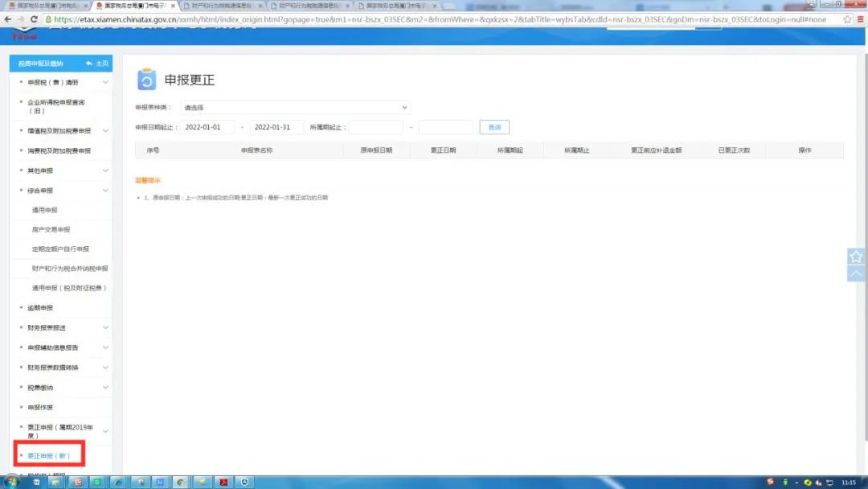The image size is (868, 489).
Task: Open Internet Explorer from the taskbar
Action: 118,483
